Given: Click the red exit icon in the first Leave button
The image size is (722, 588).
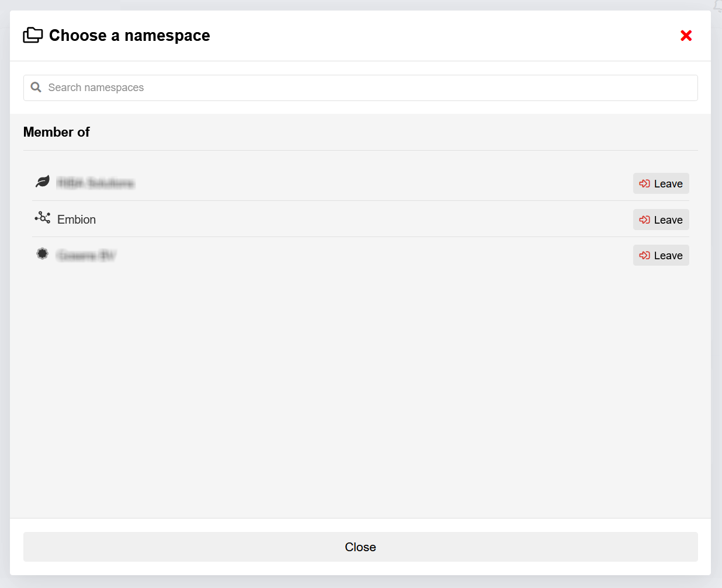Looking at the screenshot, I should click(x=645, y=183).
